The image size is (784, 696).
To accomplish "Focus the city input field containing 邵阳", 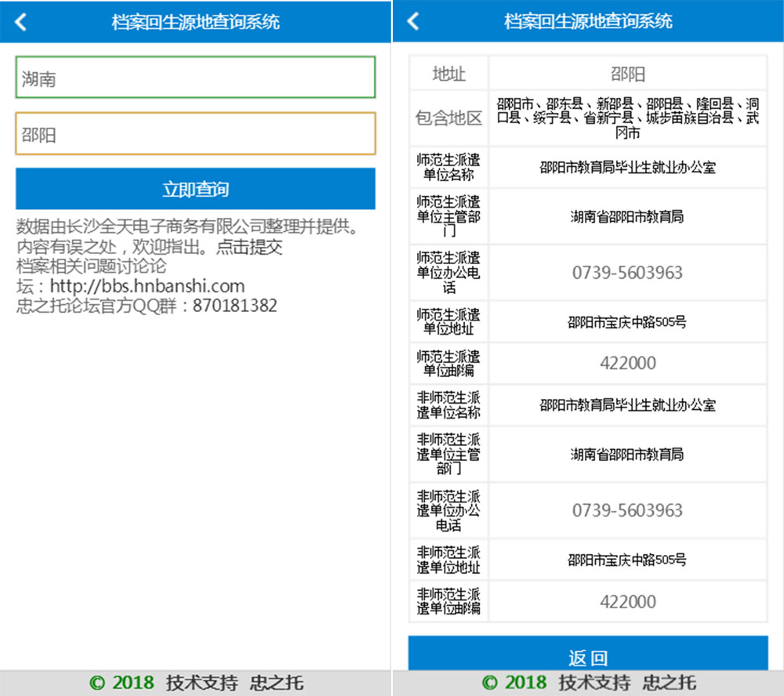I will [x=195, y=134].
